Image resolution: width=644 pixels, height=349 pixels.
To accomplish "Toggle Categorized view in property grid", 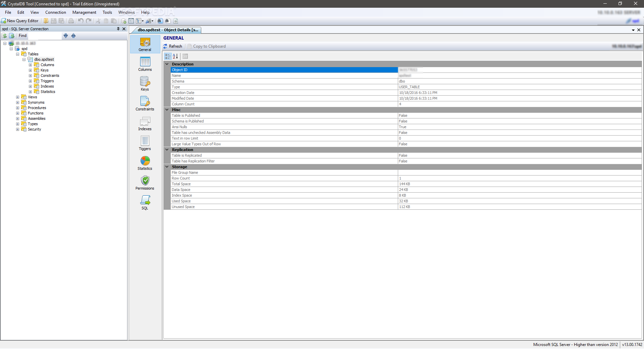I will (168, 56).
